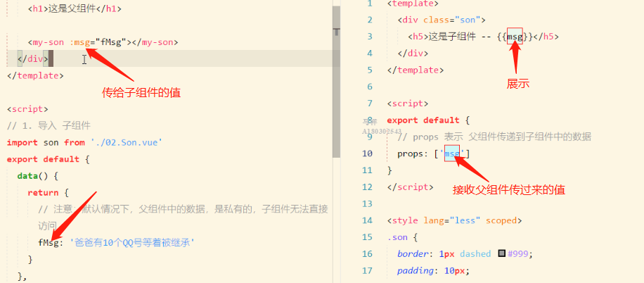Click the '.son' selector on line 15
This screenshot has width=644, height=283.
[397, 237]
